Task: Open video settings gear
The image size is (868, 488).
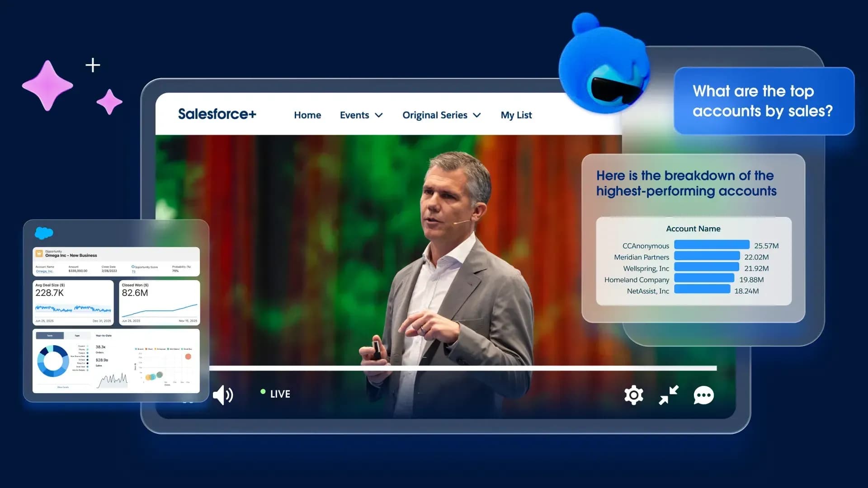Action: (633, 395)
